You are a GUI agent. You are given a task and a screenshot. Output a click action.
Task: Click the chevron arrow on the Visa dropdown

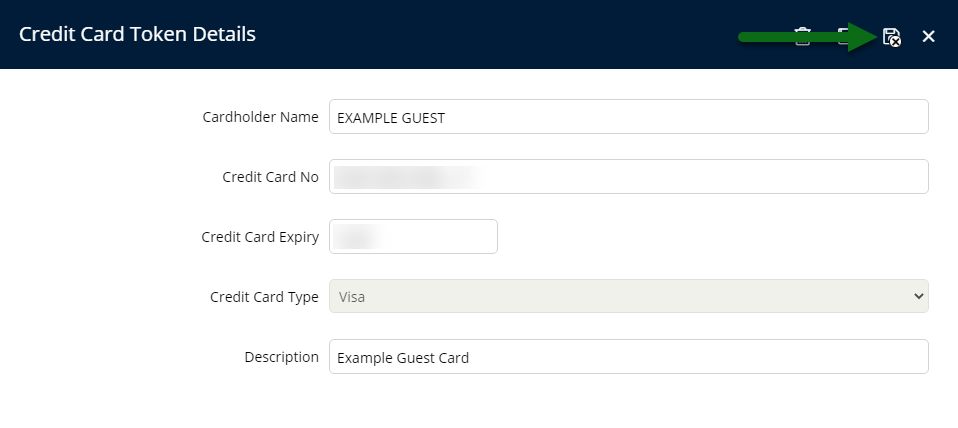(x=918, y=296)
